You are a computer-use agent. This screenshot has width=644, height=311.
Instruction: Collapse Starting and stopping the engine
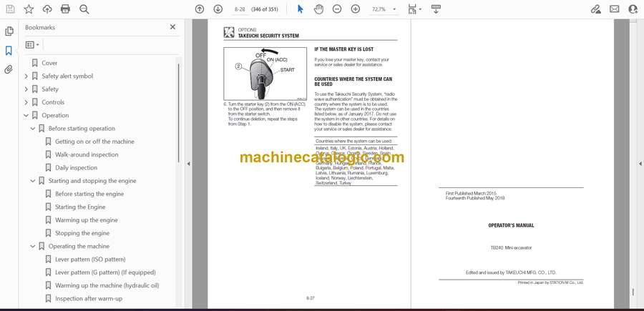[33, 181]
